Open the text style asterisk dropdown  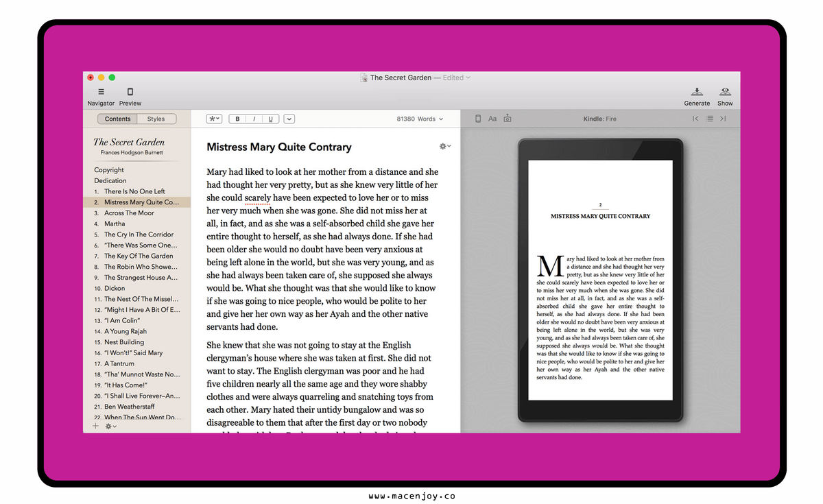coord(214,119)
